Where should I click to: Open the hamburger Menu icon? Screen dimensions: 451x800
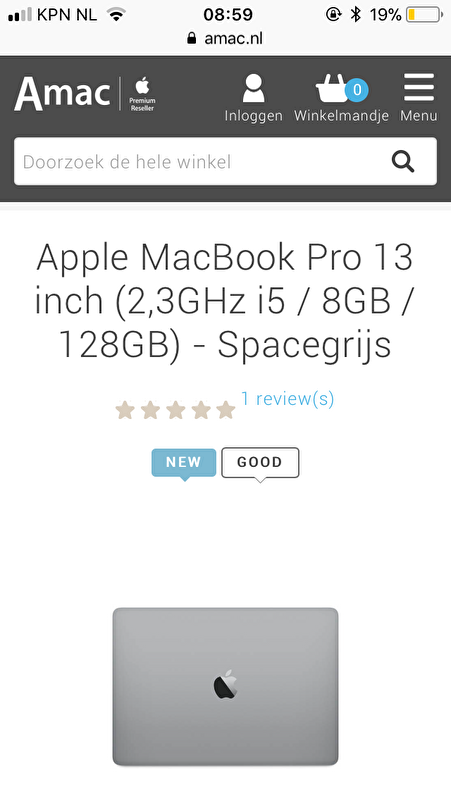tap(419, 87)
